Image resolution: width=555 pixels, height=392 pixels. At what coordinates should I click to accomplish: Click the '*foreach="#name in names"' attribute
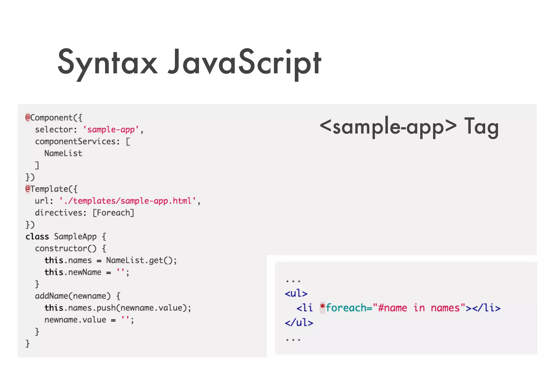tap(392, 308)
